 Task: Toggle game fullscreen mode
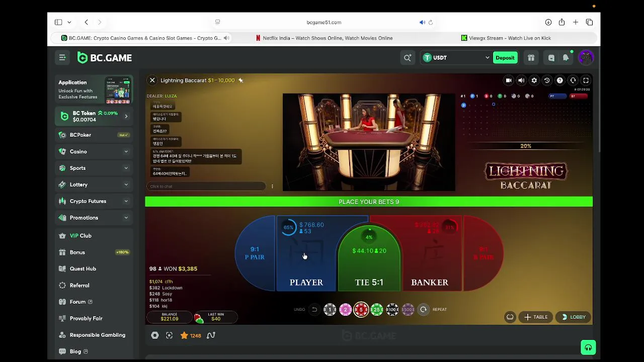pos(586,80)
